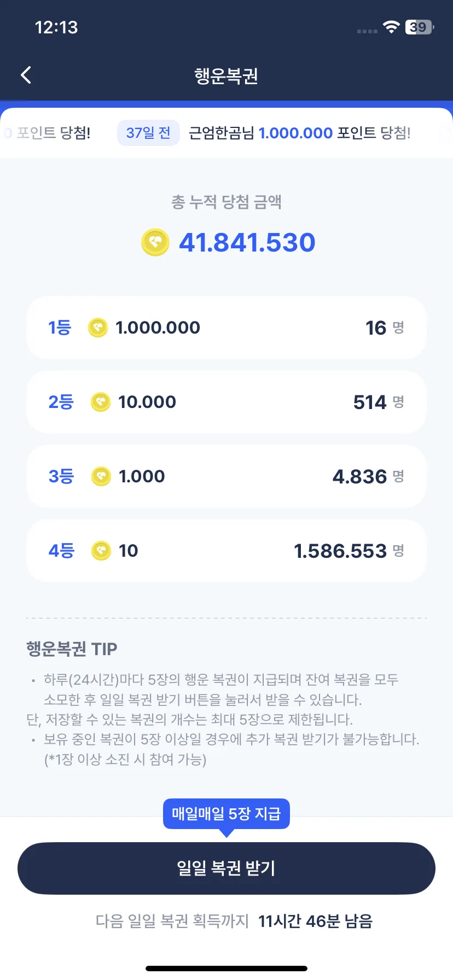Tap the 행운복권 TIP heading
The image size is (453, 980).
click(x=72, y=649)
